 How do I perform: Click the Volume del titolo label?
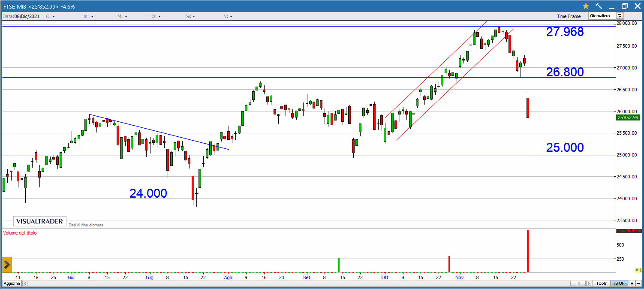point(20,233)
